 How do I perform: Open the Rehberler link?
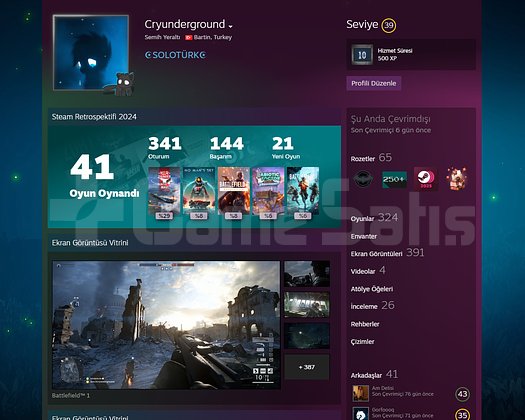tap(365, 324)
